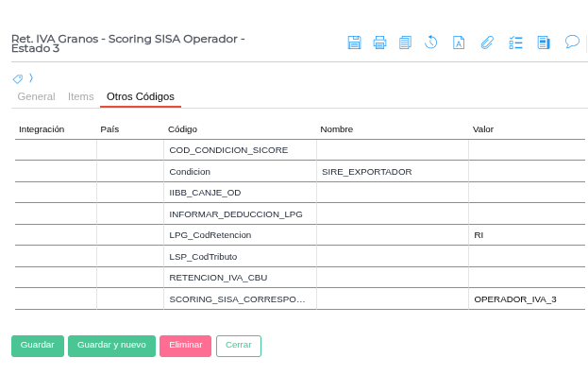Click the copy document icon

tap(405, 43)
